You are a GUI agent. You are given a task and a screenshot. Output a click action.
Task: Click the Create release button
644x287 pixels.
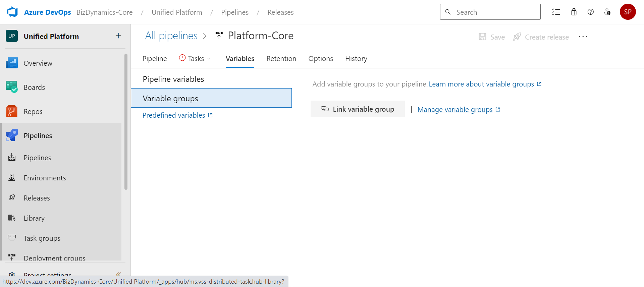coord(541,37)
